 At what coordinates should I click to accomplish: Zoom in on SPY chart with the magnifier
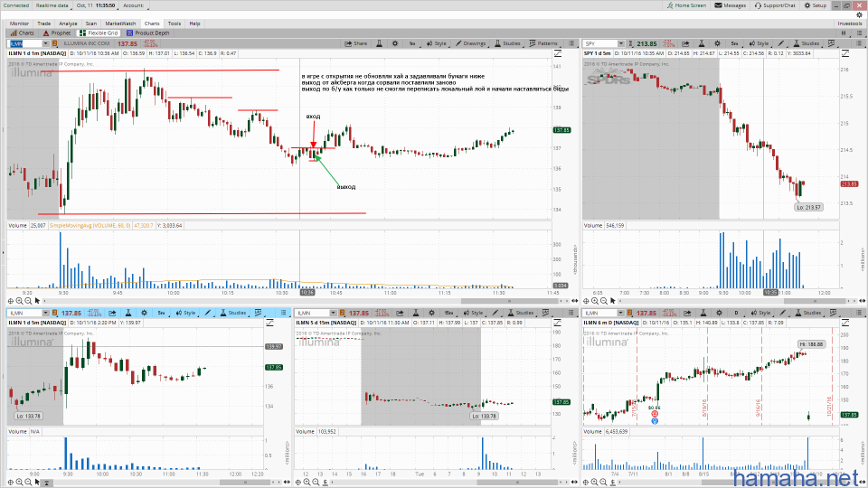point(595,301)
